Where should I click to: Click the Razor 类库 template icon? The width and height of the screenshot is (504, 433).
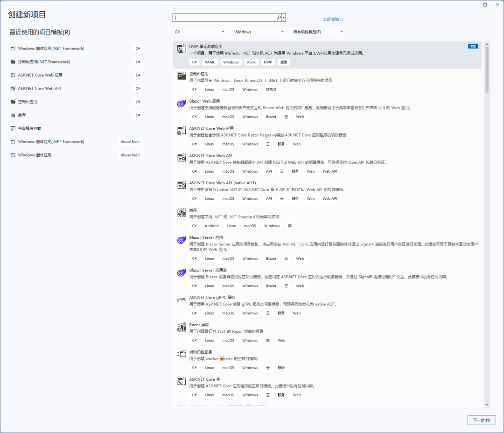click(x=182, y=327)
